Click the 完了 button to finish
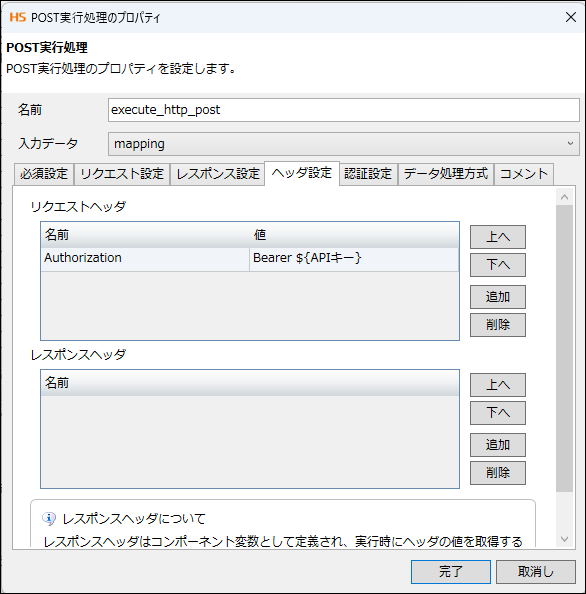586x594 pixels. [x=451, y=572]
